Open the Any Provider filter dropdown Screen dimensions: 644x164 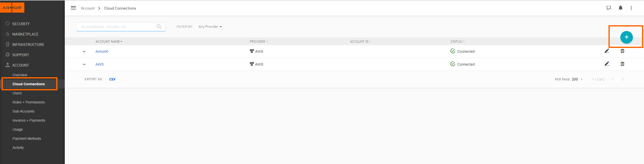(210, 26)
